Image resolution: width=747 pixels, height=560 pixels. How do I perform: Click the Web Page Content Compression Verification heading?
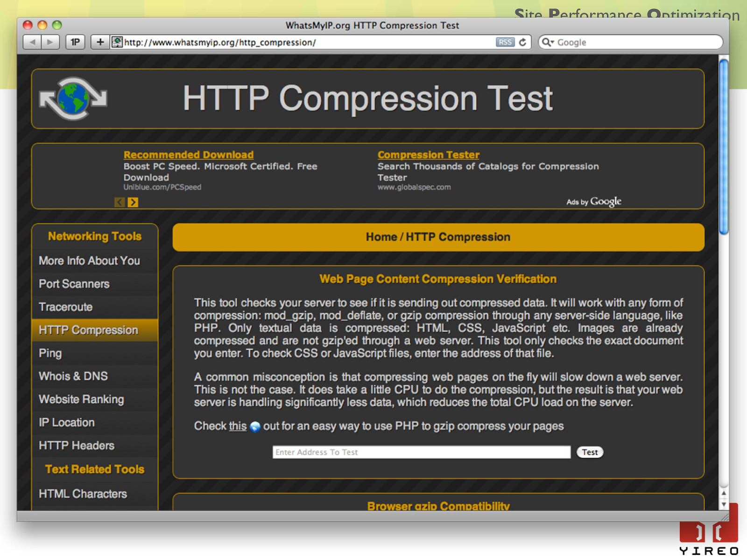(438, 279)
